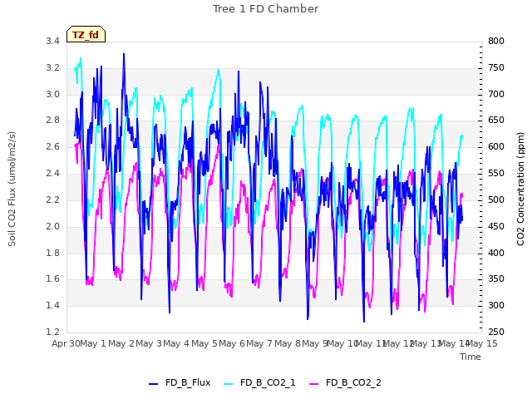Screen dimensions: 532x399
Task: Click the cyan FD_B_CO2_1 legend swatch
Action: (229, 384)
